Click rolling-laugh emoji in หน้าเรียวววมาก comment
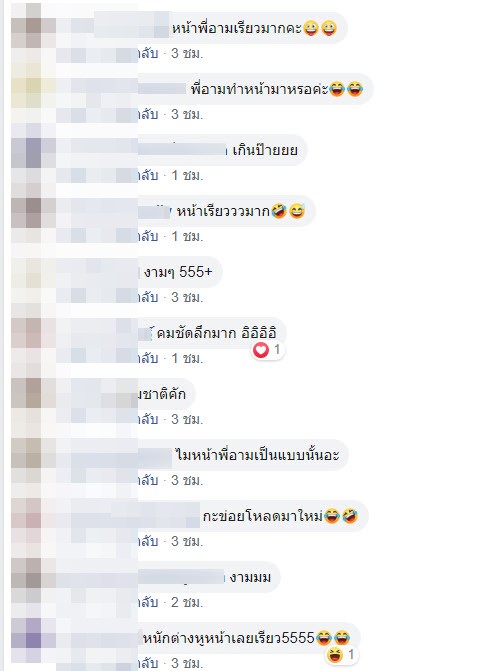 [x=279, y=211]
